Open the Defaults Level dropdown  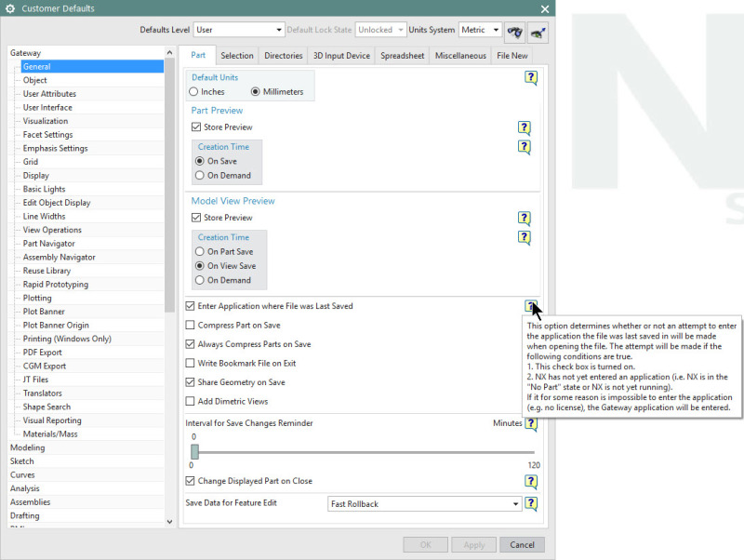point(239,30)
